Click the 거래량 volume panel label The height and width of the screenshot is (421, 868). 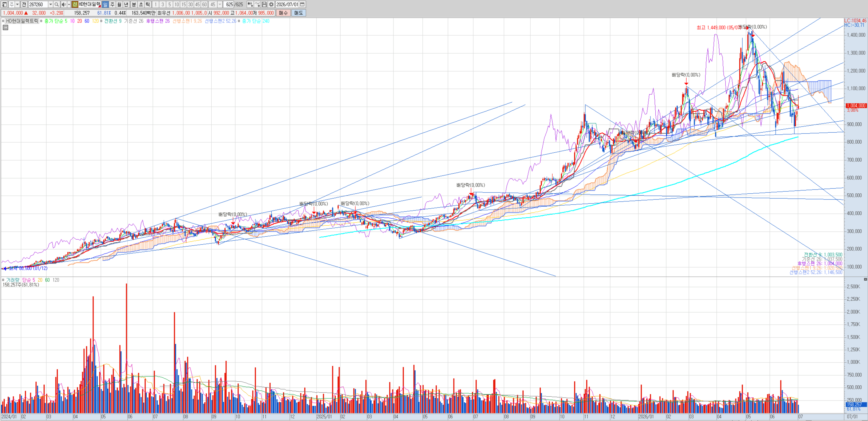click(x=13, y=280)
